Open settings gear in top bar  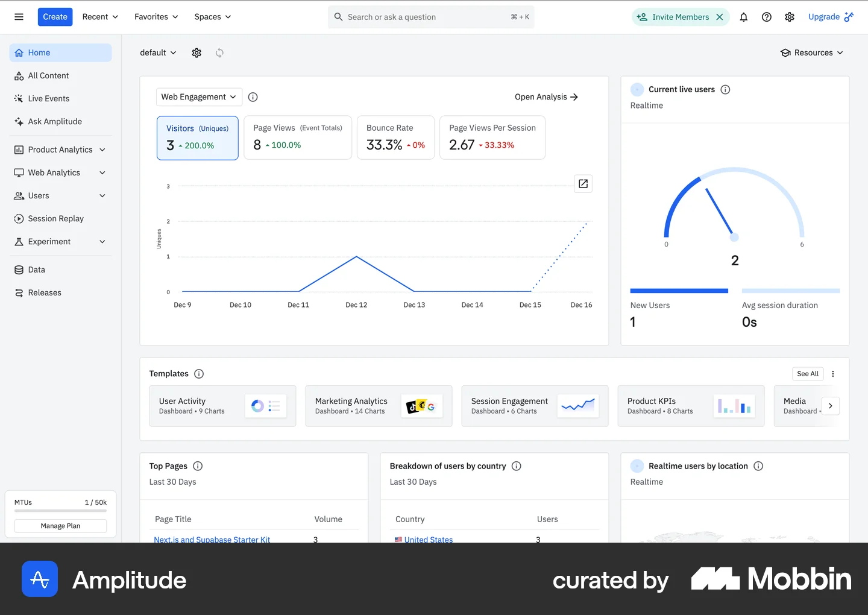coord(790,17)
